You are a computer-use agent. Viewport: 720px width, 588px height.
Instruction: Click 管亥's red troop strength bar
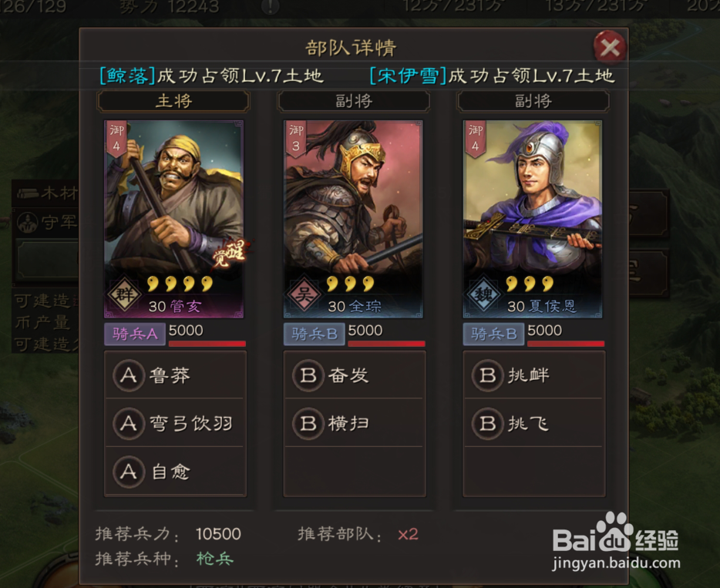(207, 344)
